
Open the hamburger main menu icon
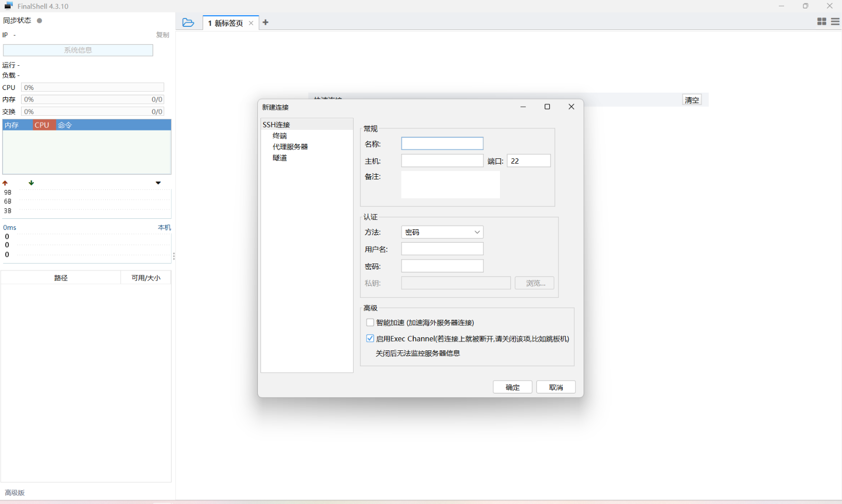point(835,22)
